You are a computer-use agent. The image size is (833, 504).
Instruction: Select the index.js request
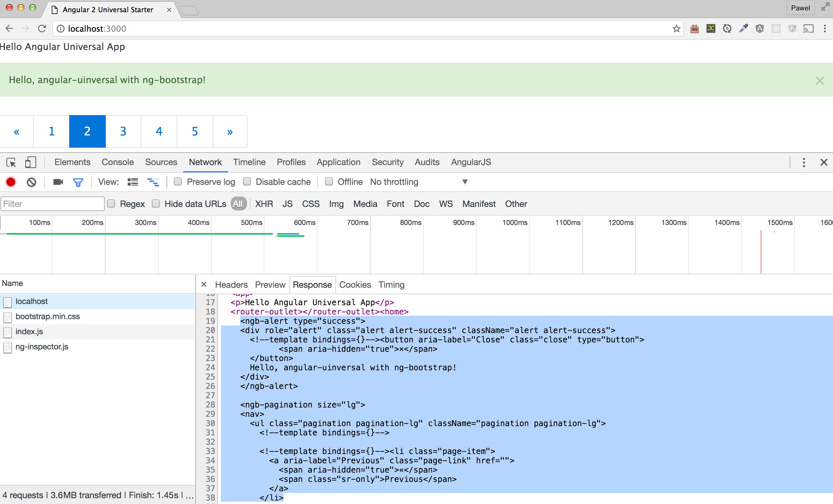[97, 332]
